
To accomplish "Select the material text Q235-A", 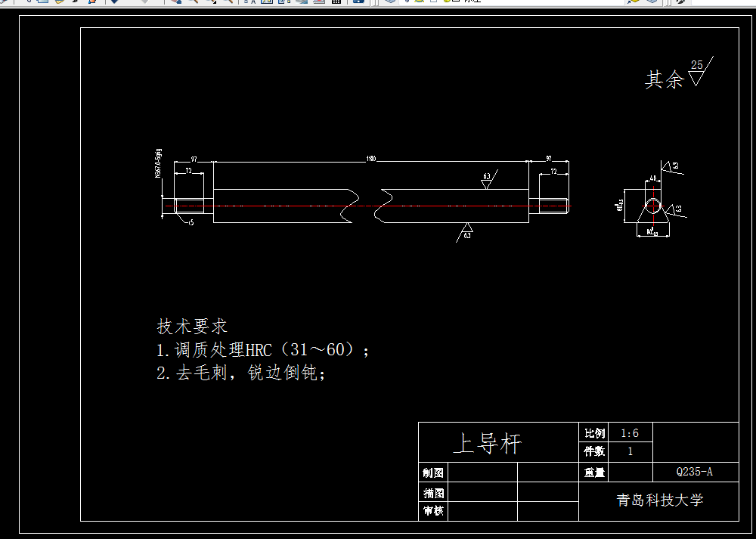I will (694, 472).
